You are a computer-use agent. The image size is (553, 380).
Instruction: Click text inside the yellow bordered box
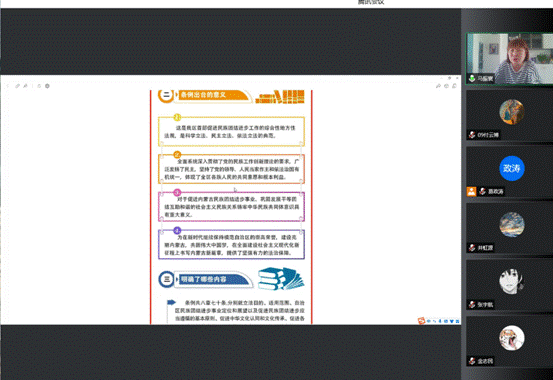(230, 132)
